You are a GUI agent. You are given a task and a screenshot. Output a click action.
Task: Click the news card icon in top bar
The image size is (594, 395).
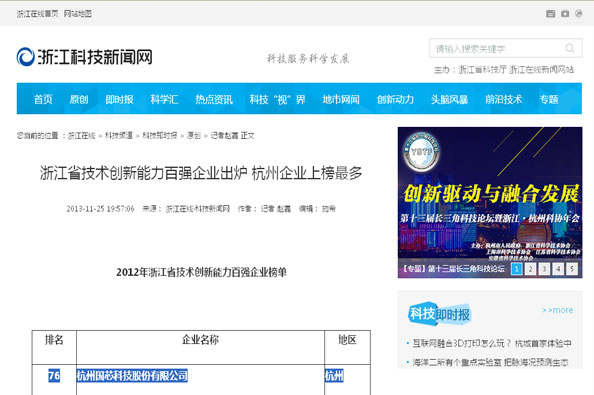[551, 14]
